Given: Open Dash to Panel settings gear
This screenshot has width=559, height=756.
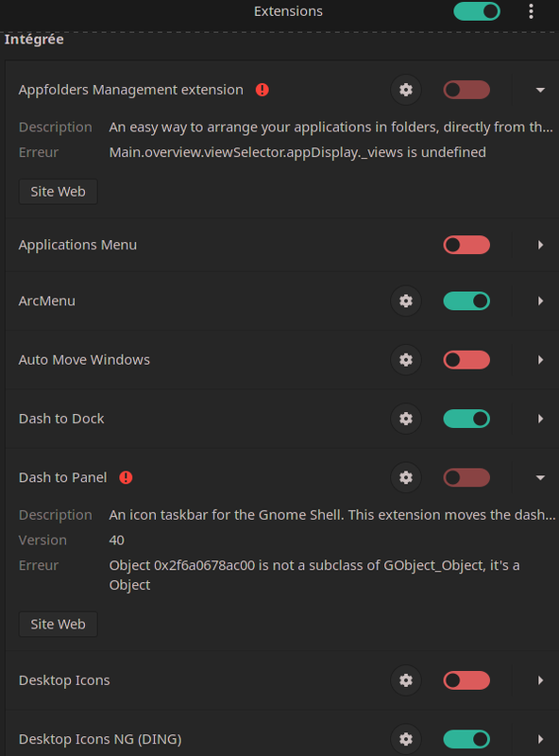Looking at the screenshot, I should pos(406,477).
